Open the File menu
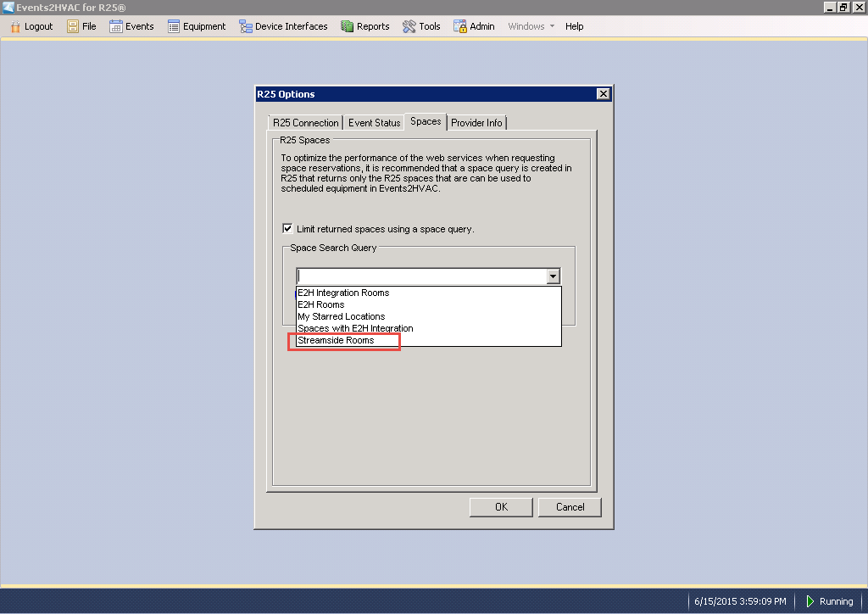The image size is (868, 614). (82, 26)
